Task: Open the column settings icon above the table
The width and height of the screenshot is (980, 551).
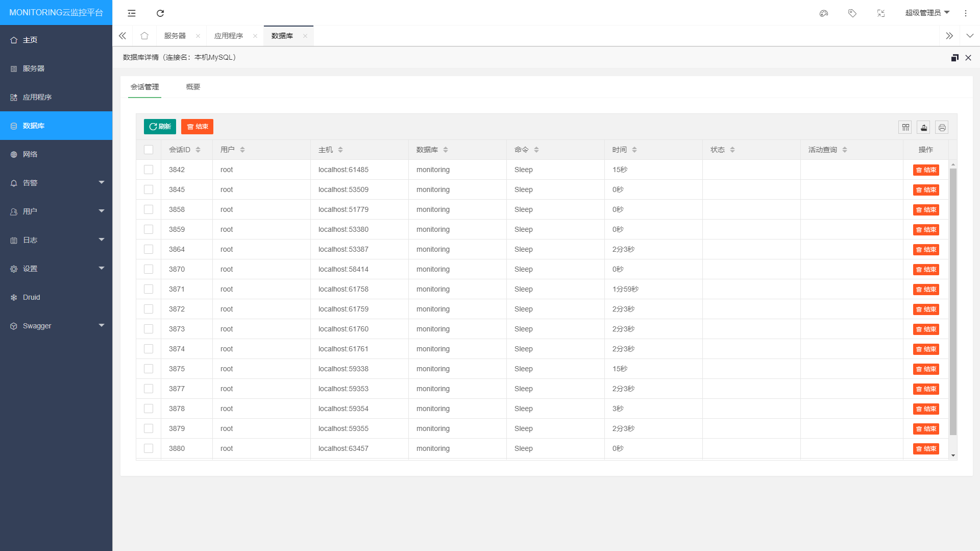Action: pyautogui.click(x=905, y=127)
